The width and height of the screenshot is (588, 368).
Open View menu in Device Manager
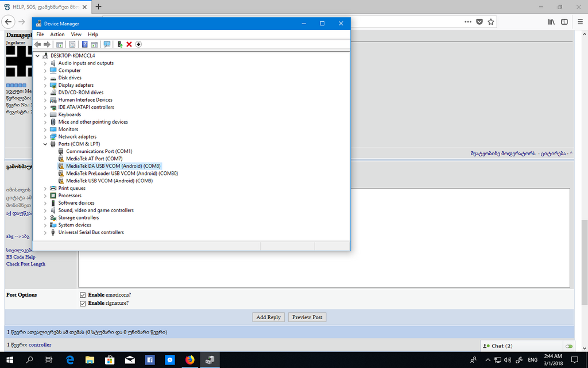pos(76,34)
